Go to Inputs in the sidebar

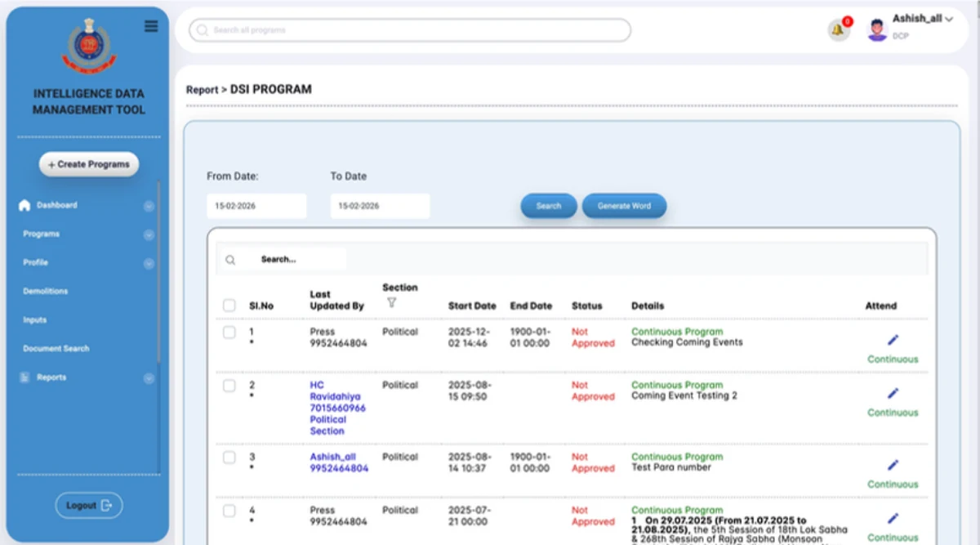pyautogui.click(x=35, y=319)
